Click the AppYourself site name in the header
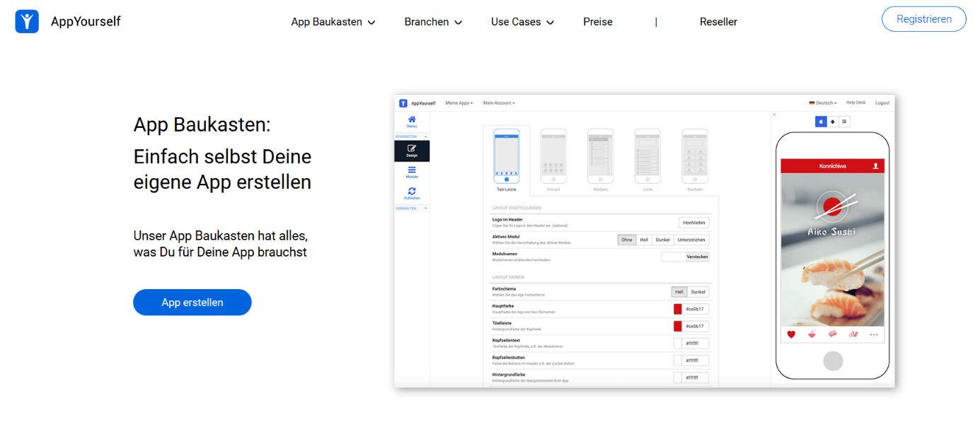The image size is (980, 439). [x=86, y=21]
